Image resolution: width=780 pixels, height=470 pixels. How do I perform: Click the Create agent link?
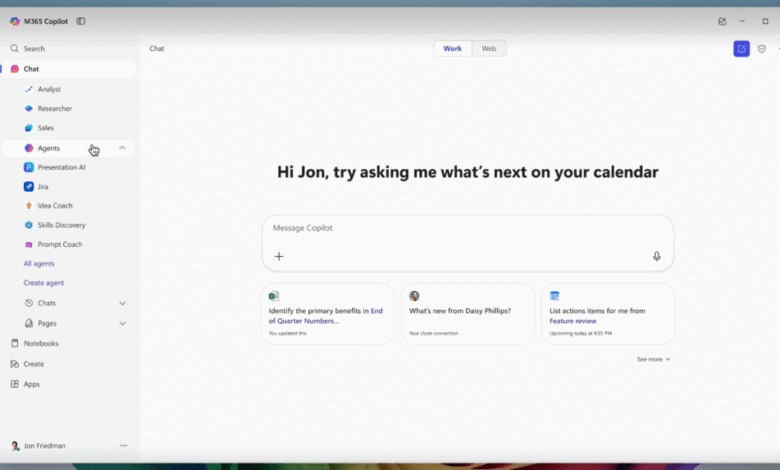point(44,283)
